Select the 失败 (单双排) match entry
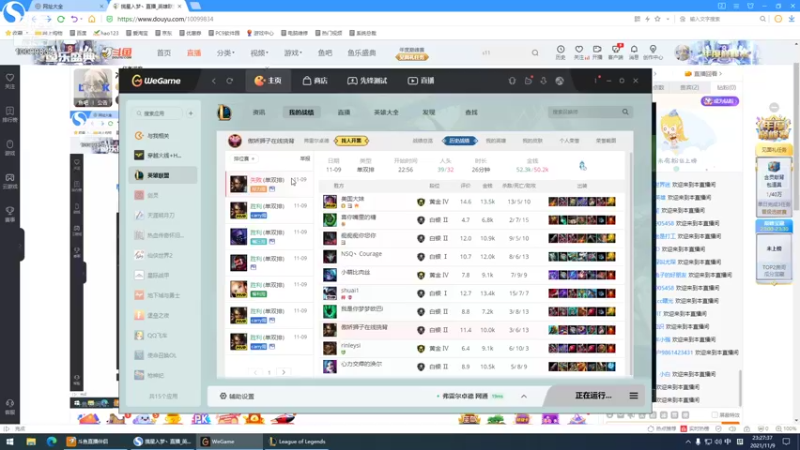The height and width of the screenshot is (450, 800). pyautogui.click(x=269, y=184)
